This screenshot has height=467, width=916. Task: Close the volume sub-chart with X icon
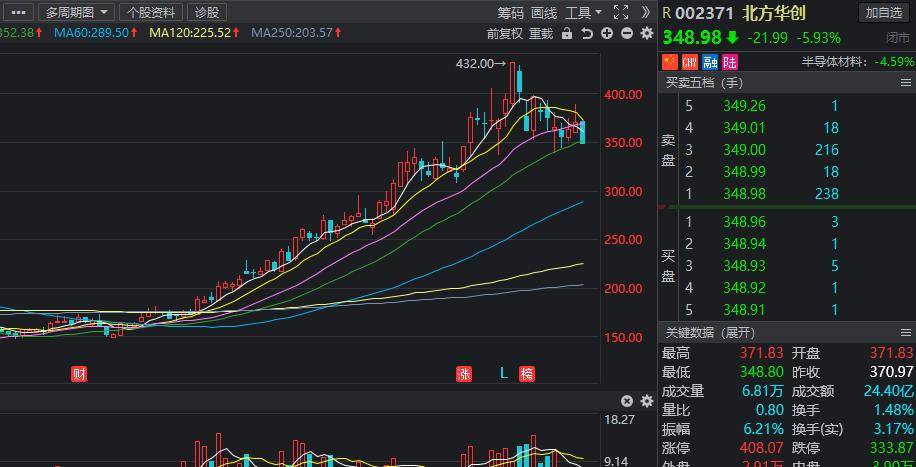(x=627, y=401)
